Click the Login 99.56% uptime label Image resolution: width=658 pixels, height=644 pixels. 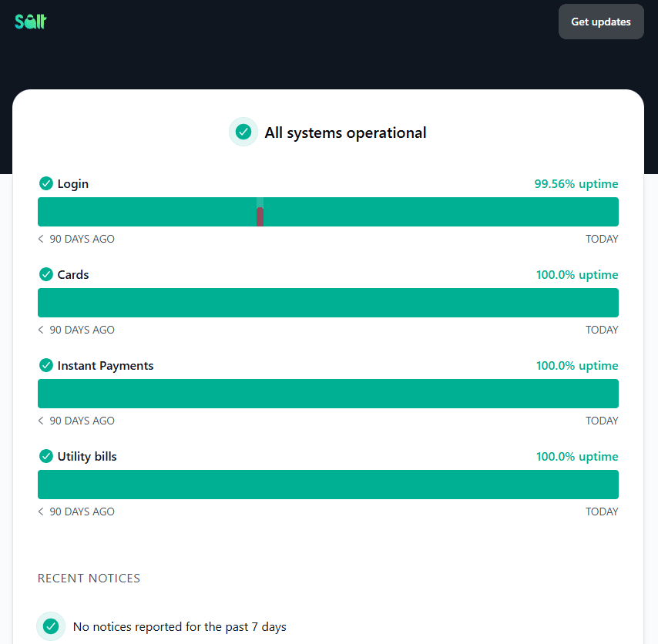tap(576, 184)
